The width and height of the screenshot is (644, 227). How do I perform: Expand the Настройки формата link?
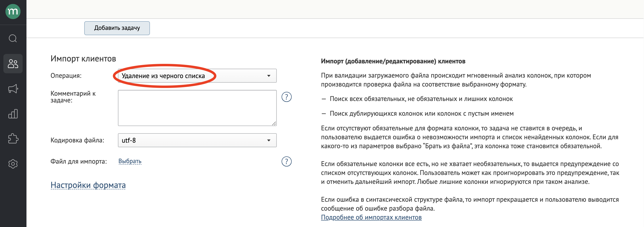[x=88, y=185]
